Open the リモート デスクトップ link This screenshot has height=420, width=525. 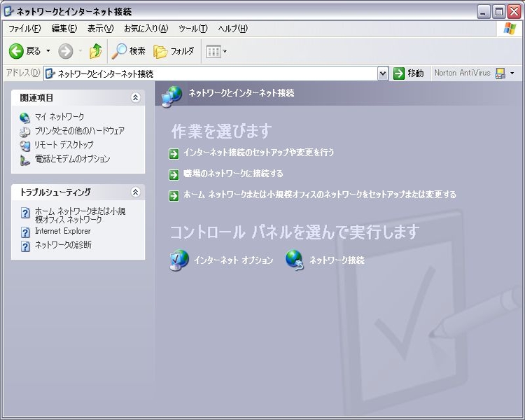tap(64, 145)
